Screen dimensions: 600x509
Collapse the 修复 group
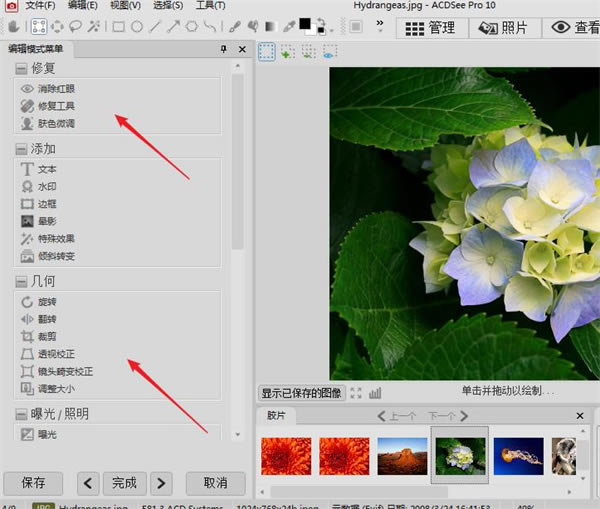pos(21,69)
